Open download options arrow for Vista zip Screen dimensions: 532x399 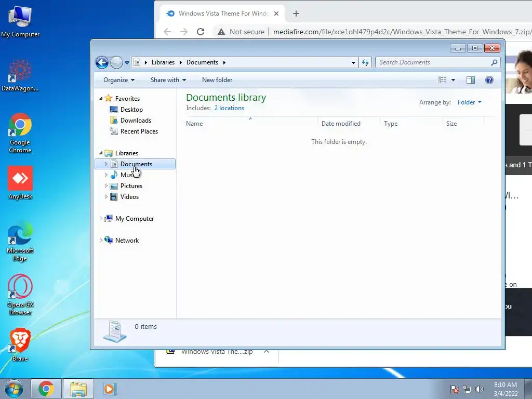[267, 352]
